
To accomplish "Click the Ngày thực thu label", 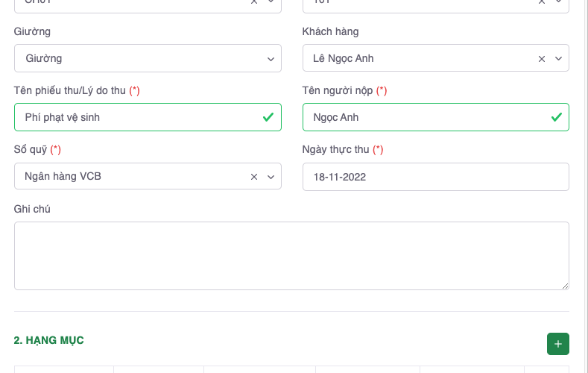I will 335,149.
